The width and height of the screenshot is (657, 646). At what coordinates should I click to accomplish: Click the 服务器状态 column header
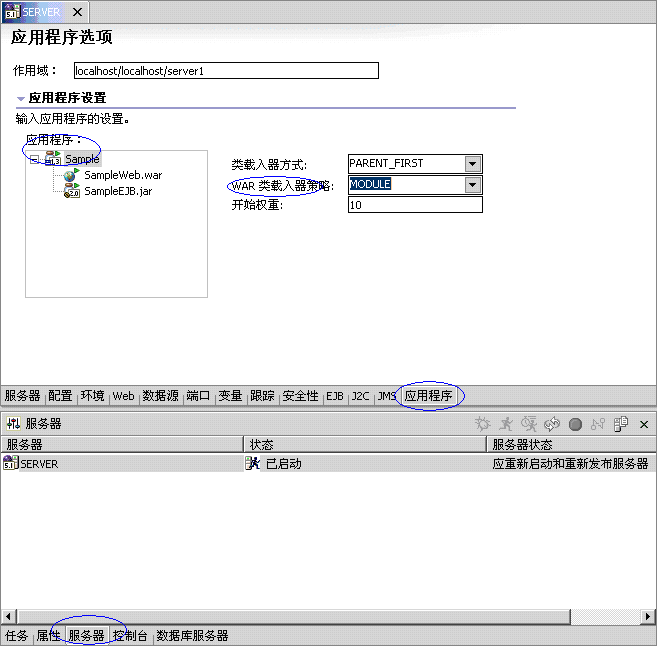[572, 444]
